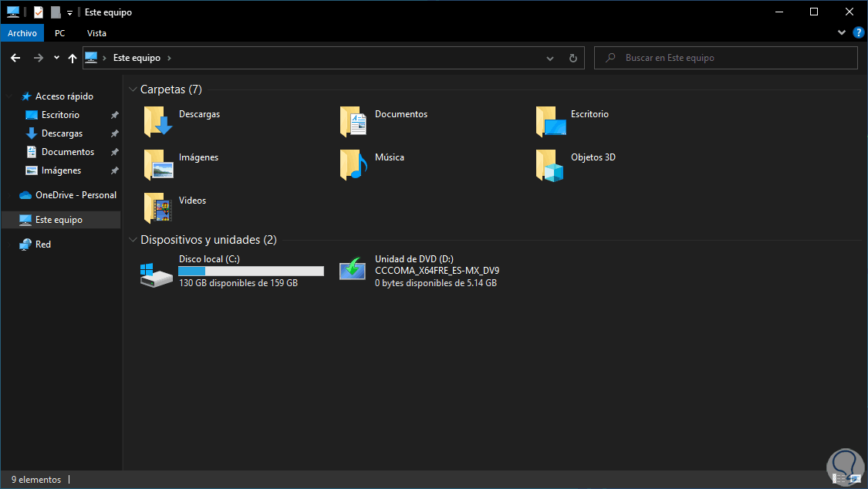
Task: Click the New folder icon in the title bar
Action: [54, 12]
